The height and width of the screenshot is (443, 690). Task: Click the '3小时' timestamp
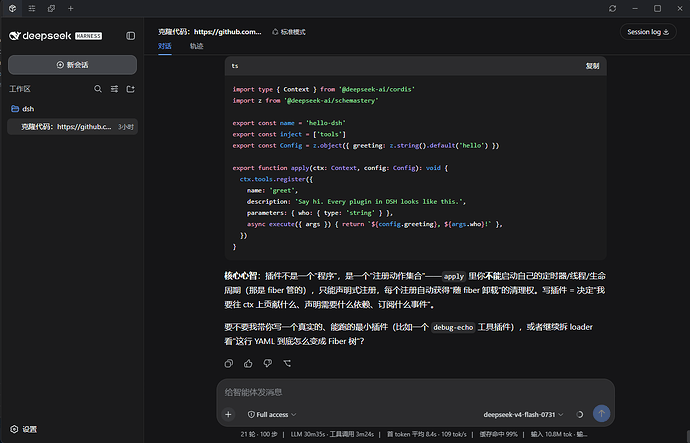[126, 127]
